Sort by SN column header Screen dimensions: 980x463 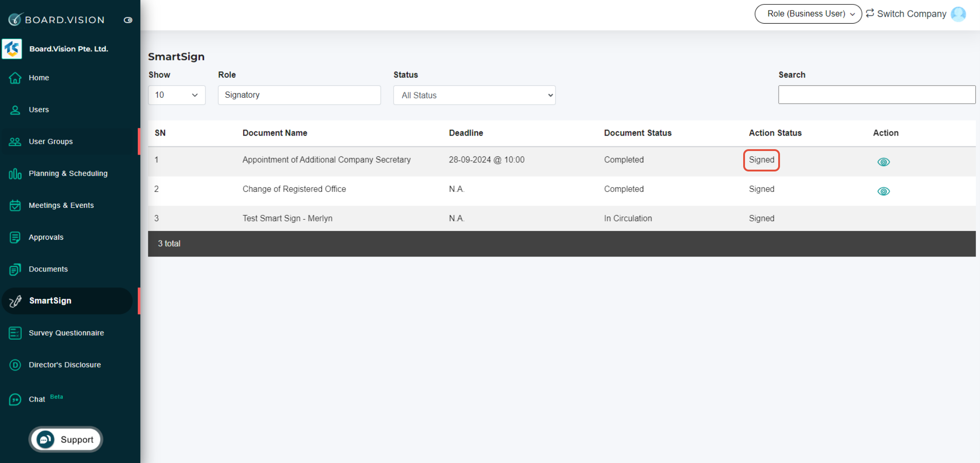(160, 133)
